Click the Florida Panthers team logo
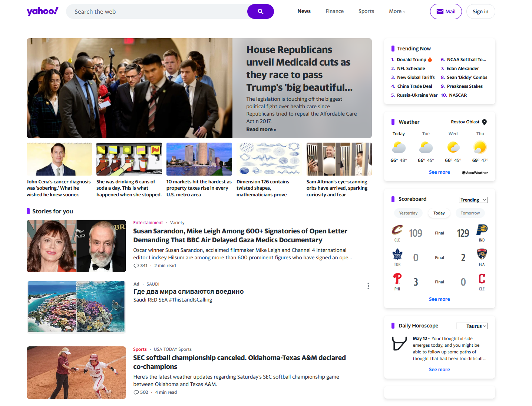This screenshot has height=406, width=532. [482, 254]
